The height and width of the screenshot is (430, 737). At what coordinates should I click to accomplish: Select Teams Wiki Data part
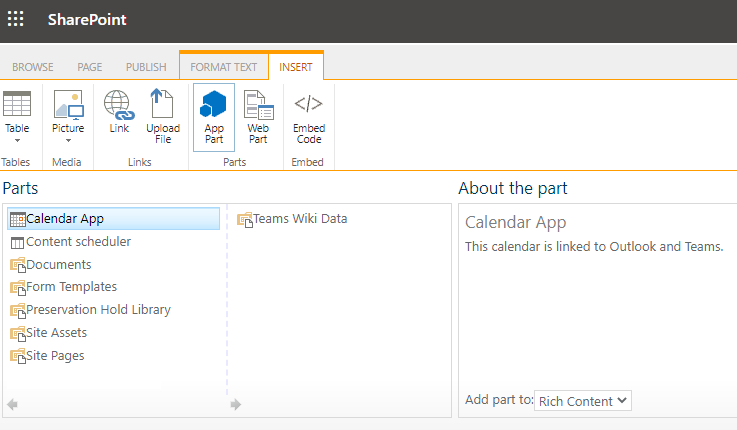click(x=300, y=219)
